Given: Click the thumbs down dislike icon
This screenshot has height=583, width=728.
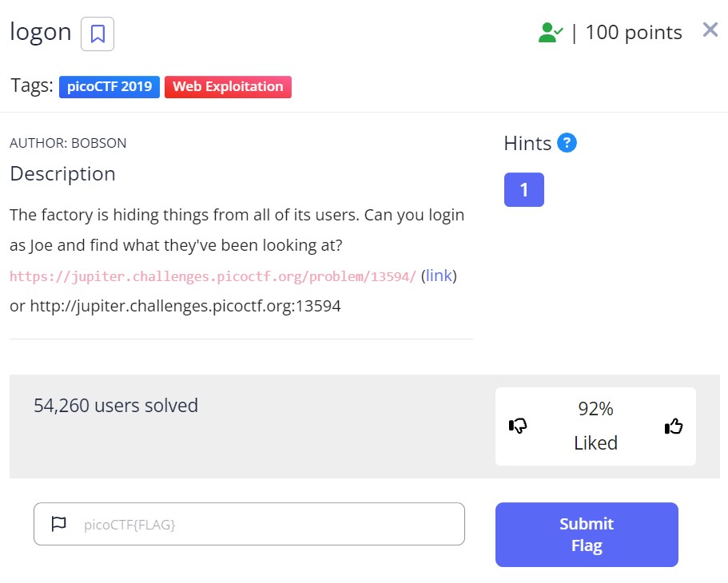Looking at the screenshot, I should (x=518, y=426).
